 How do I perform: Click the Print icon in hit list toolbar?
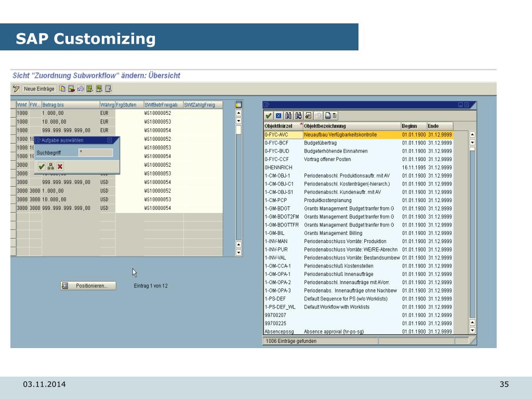tap(328, 116)
